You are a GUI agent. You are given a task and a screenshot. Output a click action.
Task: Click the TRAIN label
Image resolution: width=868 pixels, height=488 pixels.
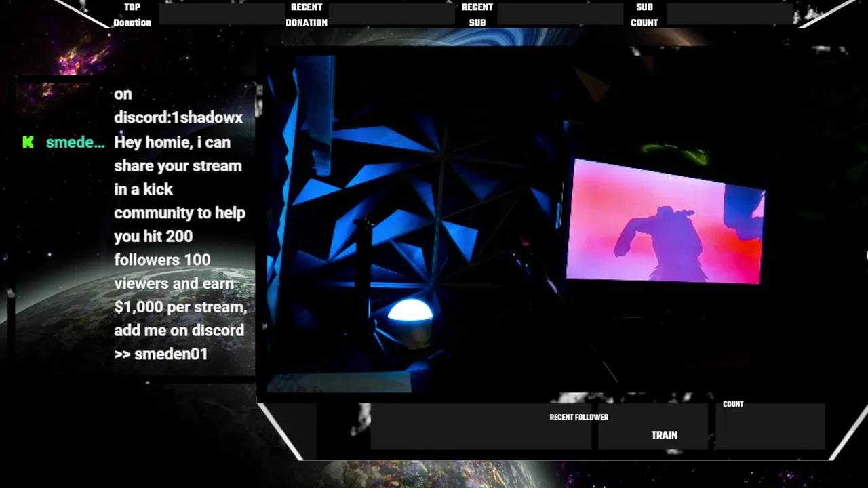(664, 435)
